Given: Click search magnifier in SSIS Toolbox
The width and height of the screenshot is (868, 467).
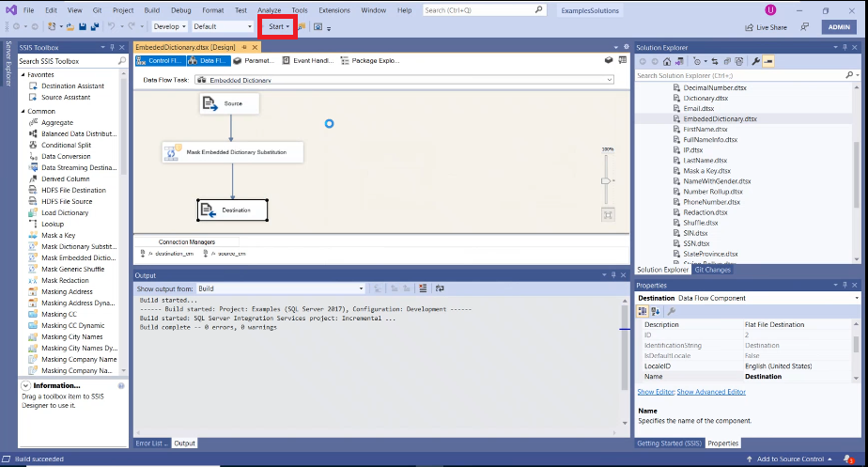Looking at the screenshot, I should pos(122,61).
